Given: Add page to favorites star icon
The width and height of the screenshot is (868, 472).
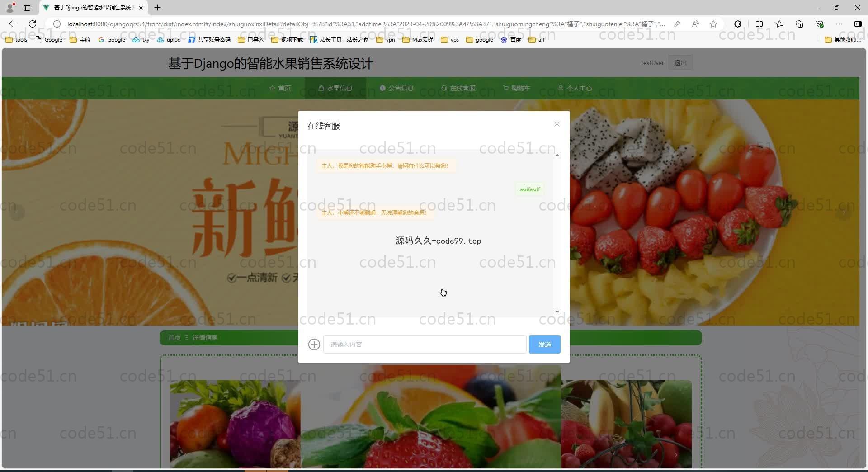Looking at the screenshot, I should click(713, 24).
